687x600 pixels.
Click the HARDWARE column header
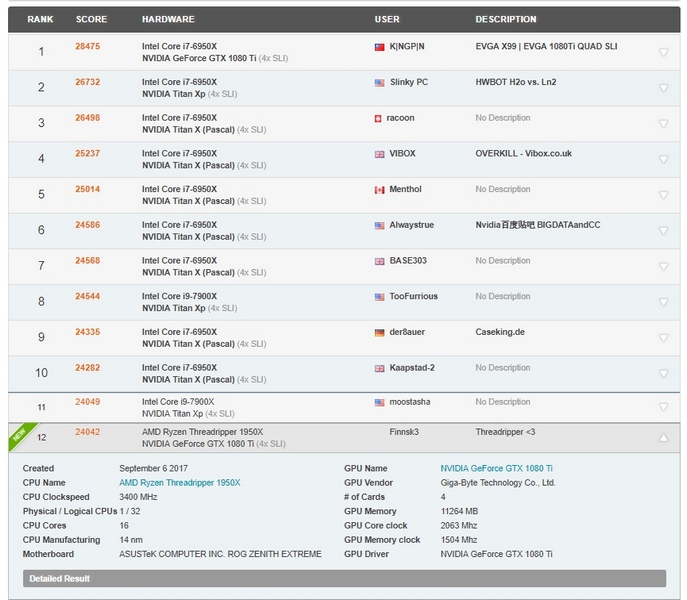168,19
